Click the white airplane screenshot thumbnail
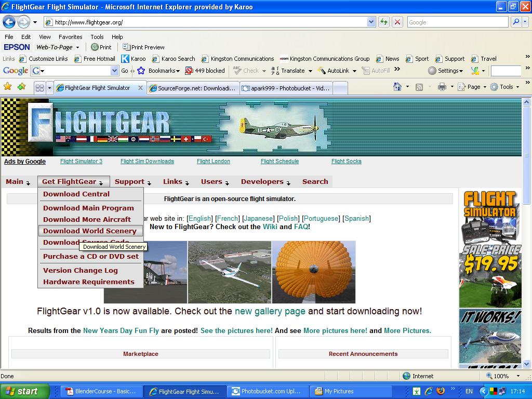The width and height of the screenshot is (532, 399). tap(229, 272)
